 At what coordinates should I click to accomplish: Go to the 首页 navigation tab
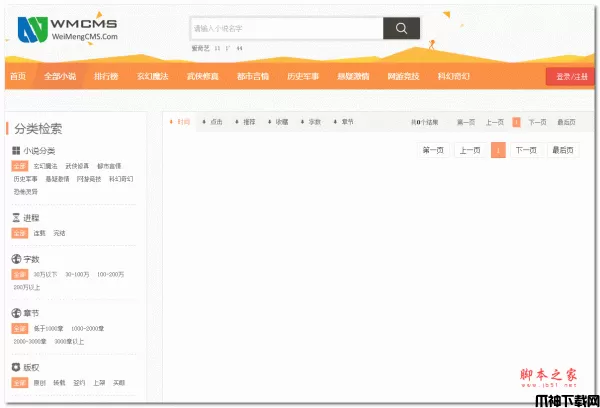[x=17, y=77]
